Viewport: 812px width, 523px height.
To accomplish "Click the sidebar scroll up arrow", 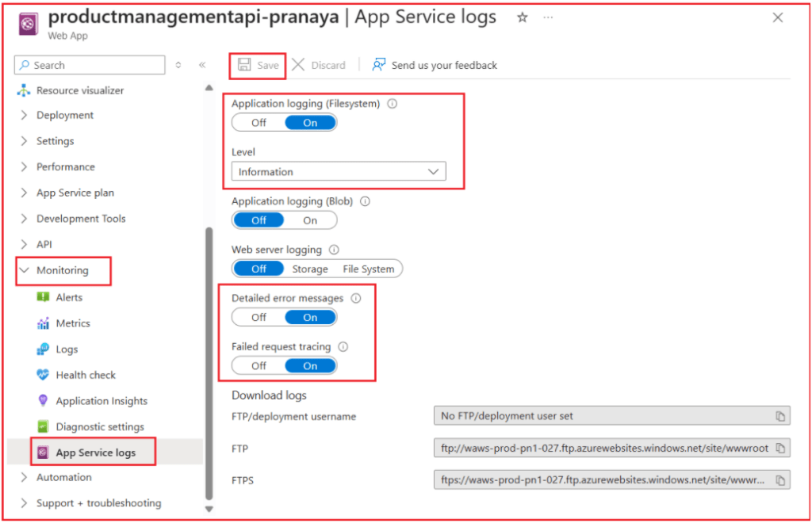I will click(209, 87).
